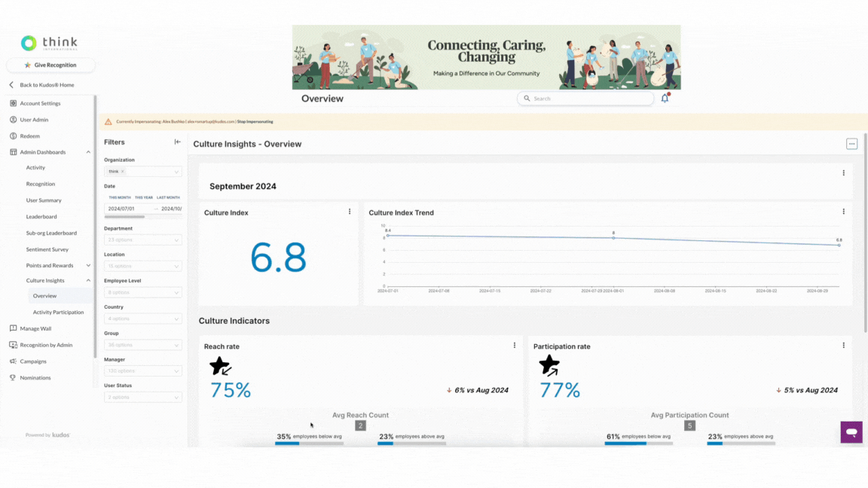
Task: Open the Activity dashboard
Action: click(x=35, y=168)
